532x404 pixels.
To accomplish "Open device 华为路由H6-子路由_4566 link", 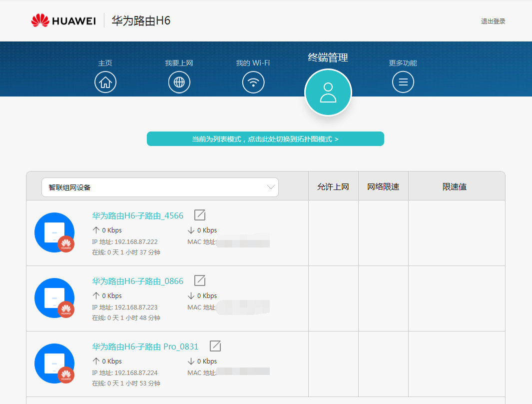I will coord(137,215).
